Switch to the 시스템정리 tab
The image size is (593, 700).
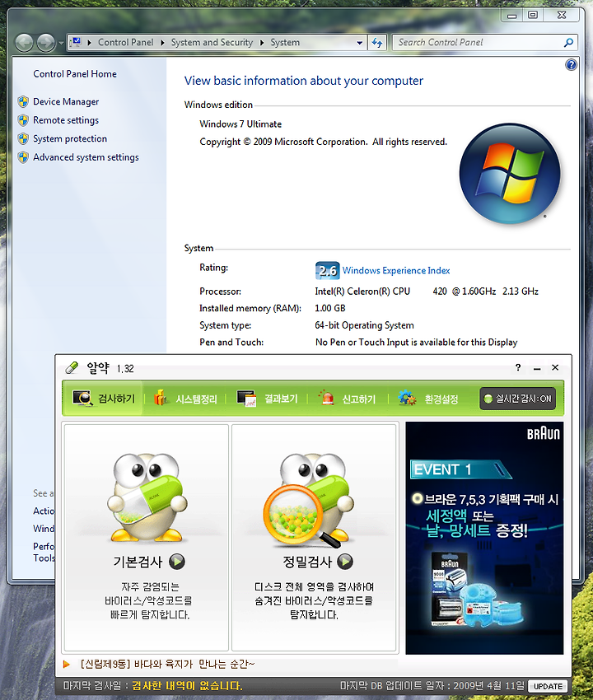[184, 399]
